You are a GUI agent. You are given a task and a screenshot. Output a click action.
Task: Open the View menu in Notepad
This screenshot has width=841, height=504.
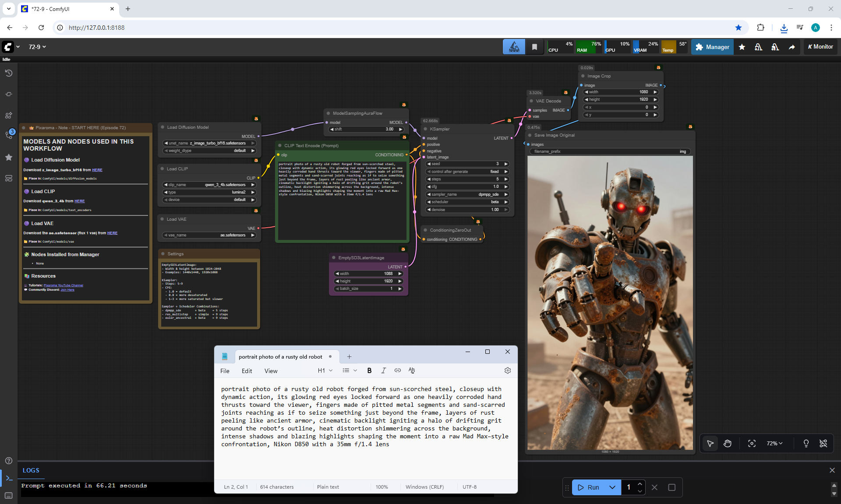(271, 371)
